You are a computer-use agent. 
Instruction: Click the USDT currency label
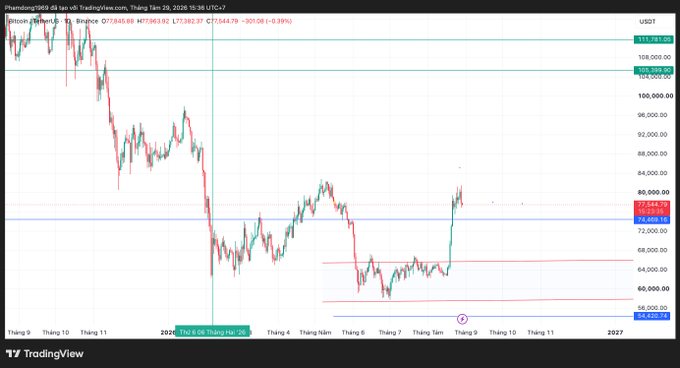point(647,22)
